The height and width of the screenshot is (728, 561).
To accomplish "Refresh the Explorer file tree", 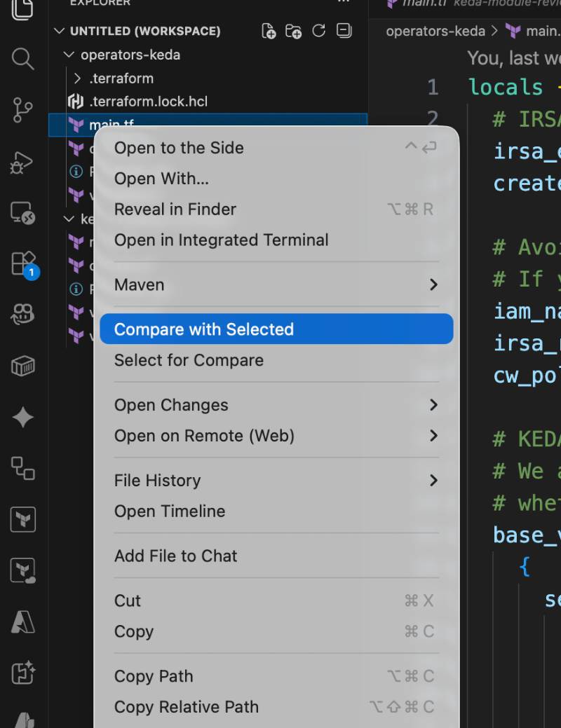I will point(319,31).
